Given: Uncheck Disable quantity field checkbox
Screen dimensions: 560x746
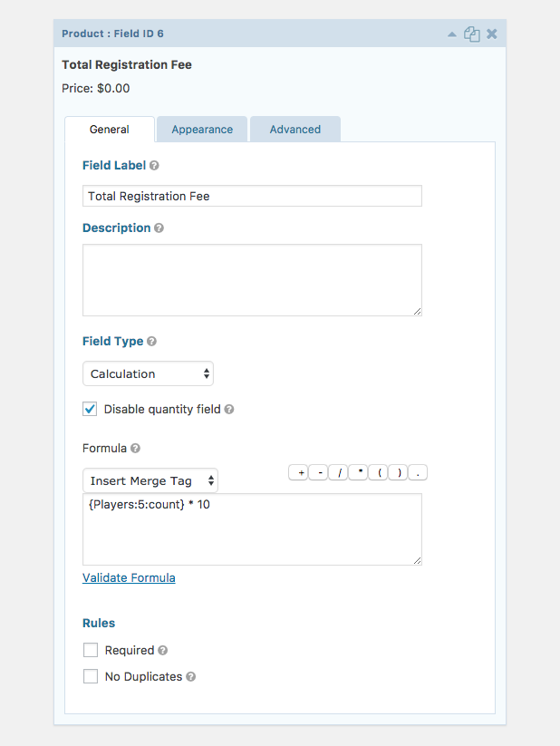Looking at the screenshot, I should coord(90,409).
